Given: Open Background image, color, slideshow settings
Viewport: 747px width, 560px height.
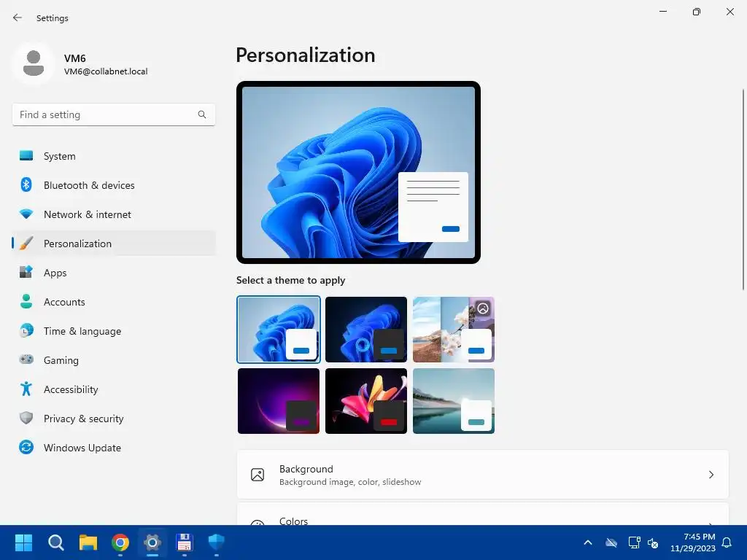Looking at the screenshot, I should (483, 475).
